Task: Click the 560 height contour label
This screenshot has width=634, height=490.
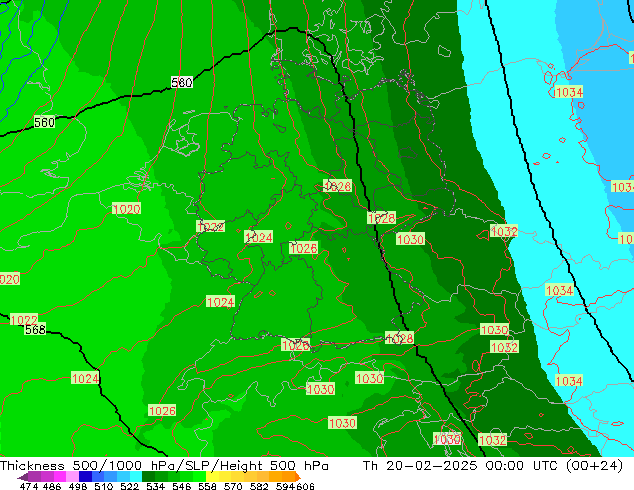Action: coord(44,122)
